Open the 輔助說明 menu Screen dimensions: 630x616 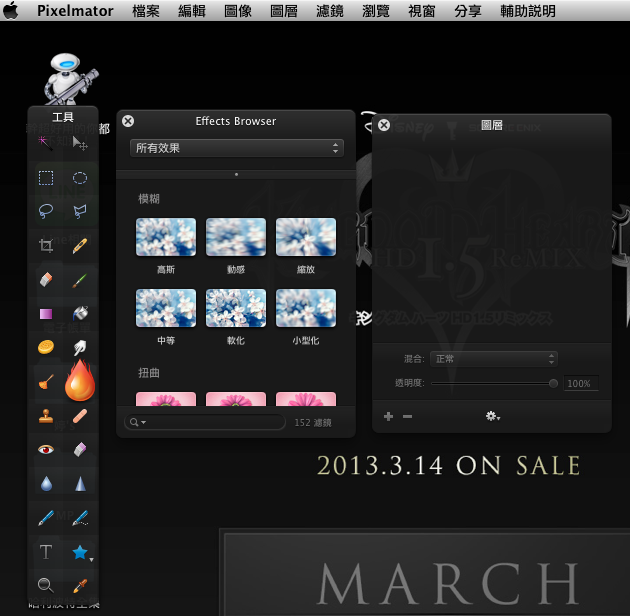(x=528, y=10)
